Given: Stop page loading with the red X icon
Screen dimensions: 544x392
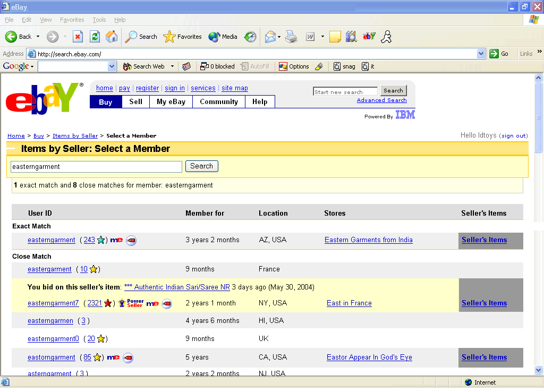Looking at the screenshot, I should tap(78, 37).
